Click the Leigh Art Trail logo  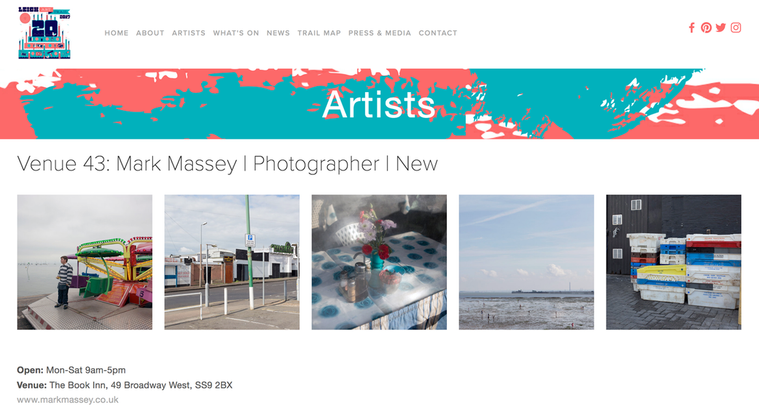coord(45,33)
